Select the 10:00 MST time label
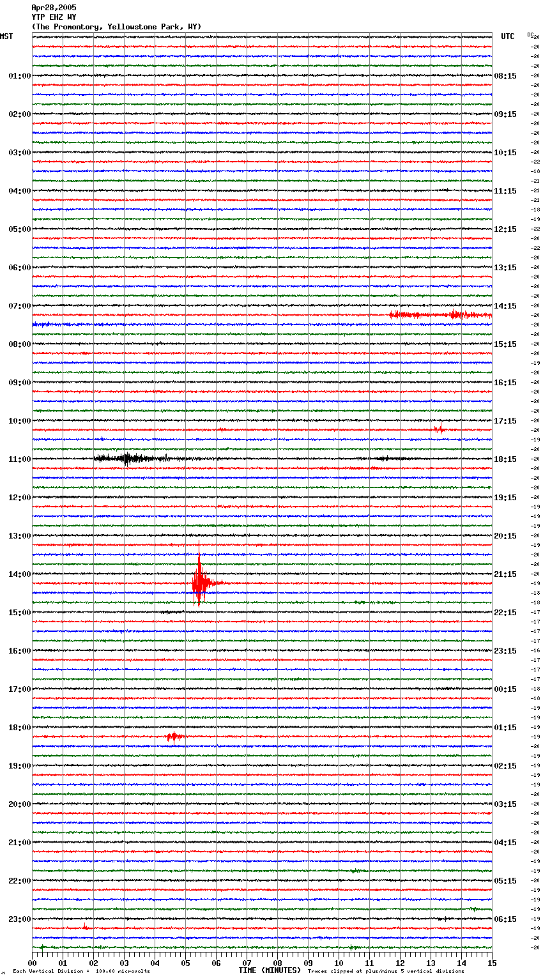The image size is (543, 980). 19,421
